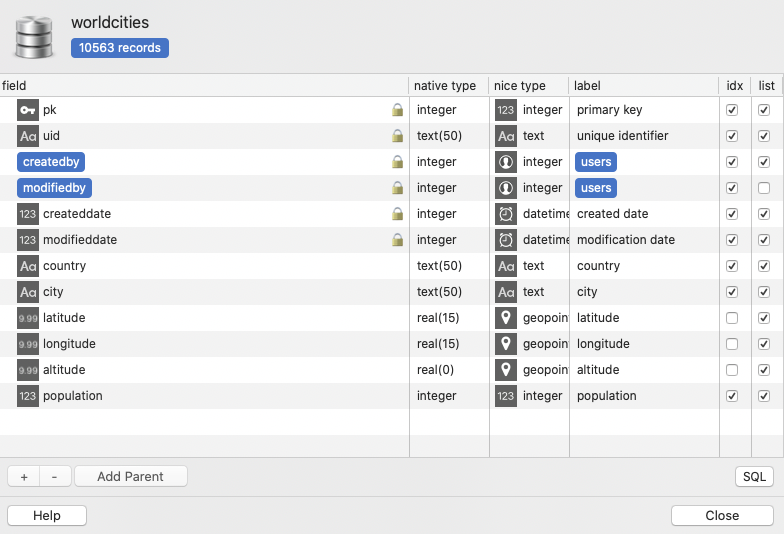The image size is (784, 534).
Task: Click the lock icon on uid row
Action: 398,136
